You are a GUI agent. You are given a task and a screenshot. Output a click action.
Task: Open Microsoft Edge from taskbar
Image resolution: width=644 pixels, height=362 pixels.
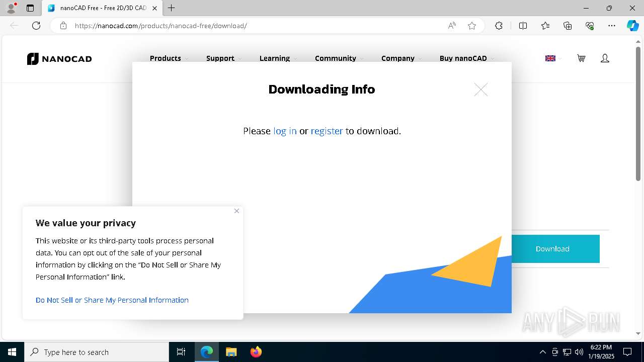(x=207, y=352)
